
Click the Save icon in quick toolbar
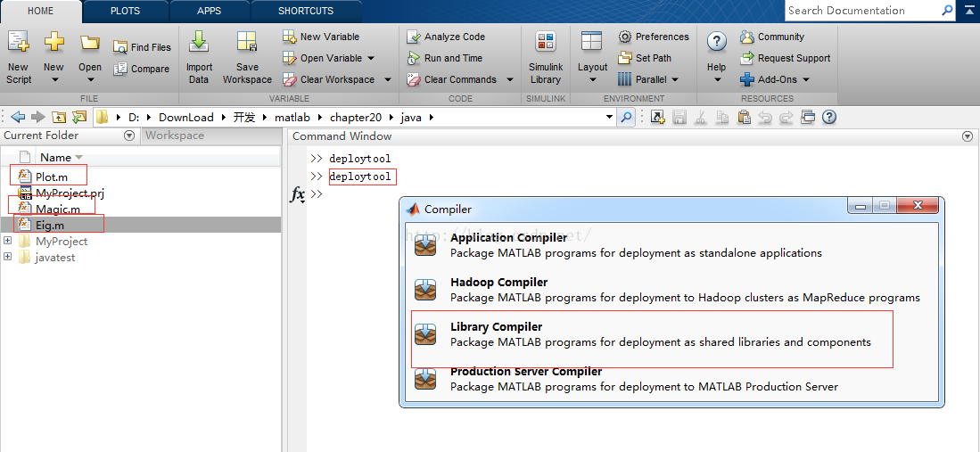[679, 117]
